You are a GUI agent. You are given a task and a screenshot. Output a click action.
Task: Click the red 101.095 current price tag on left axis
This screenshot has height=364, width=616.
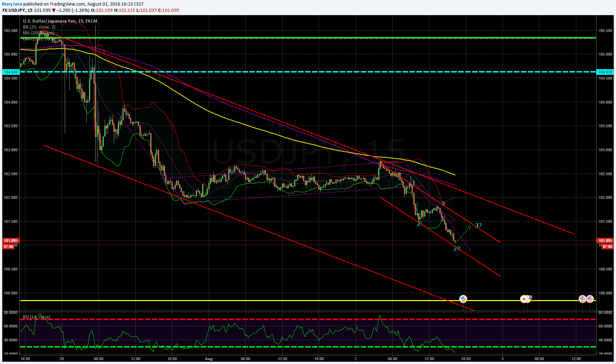pos(10,241)
